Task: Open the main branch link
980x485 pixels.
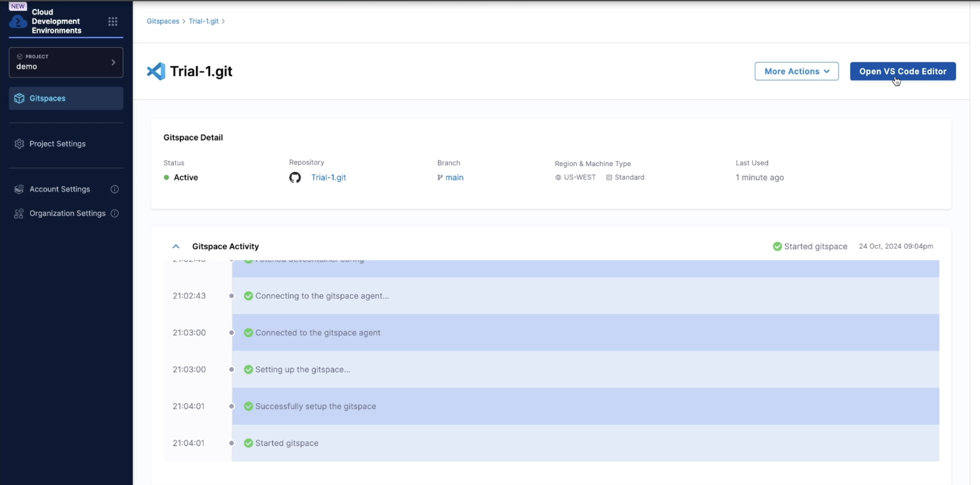Action: (454, 177)
